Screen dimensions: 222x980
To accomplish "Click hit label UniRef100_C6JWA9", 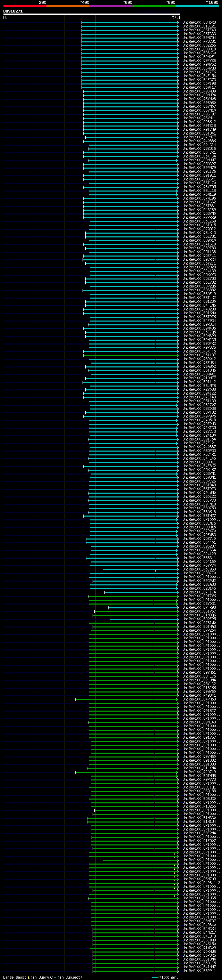I will (x=199, y=940).
